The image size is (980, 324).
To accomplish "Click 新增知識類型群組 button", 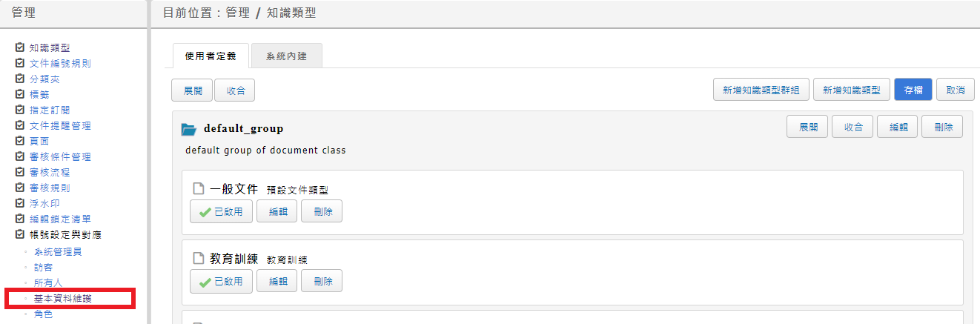I will [x=761, y=89].
